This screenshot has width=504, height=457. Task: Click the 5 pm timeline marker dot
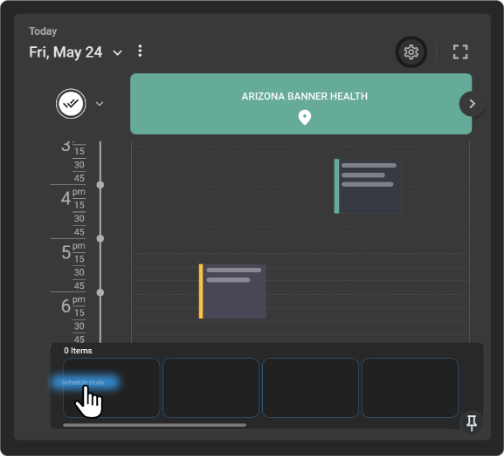click(100, 239)
